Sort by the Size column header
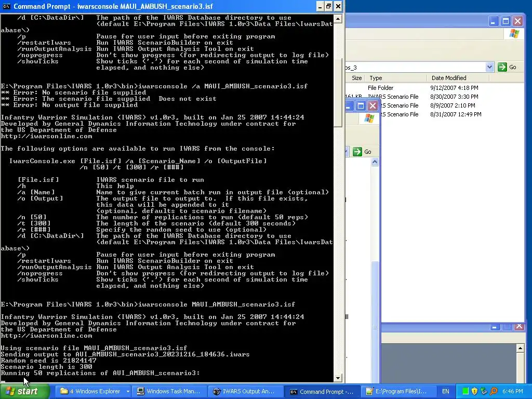This screenshot has height=399, width=532. [x=355, y=78]
